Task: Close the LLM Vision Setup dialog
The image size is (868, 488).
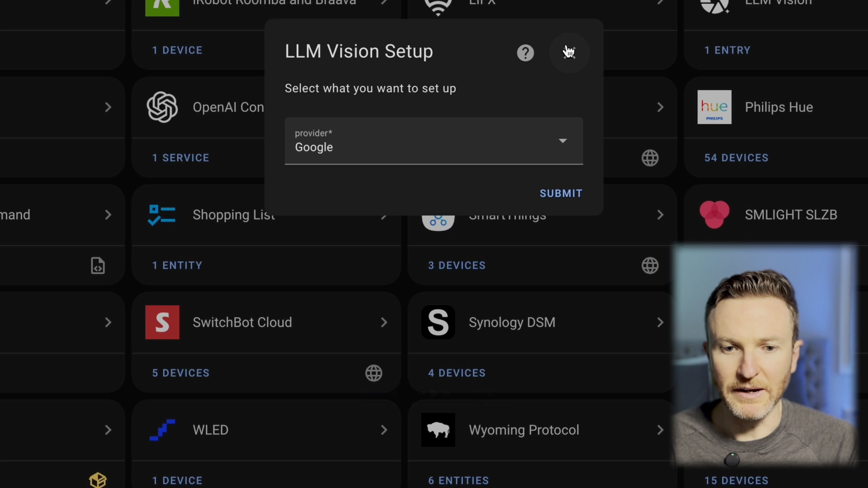Action: 569,53
